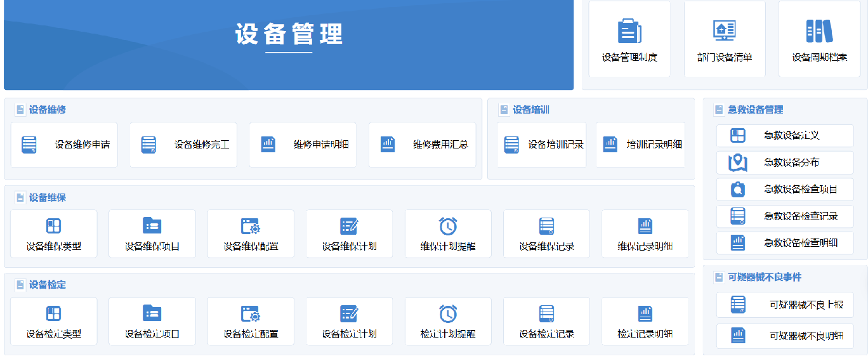Select the 设备检定配置 gear window icon
The width and height of the screenshot is (868, 361).
pos(251,313)
